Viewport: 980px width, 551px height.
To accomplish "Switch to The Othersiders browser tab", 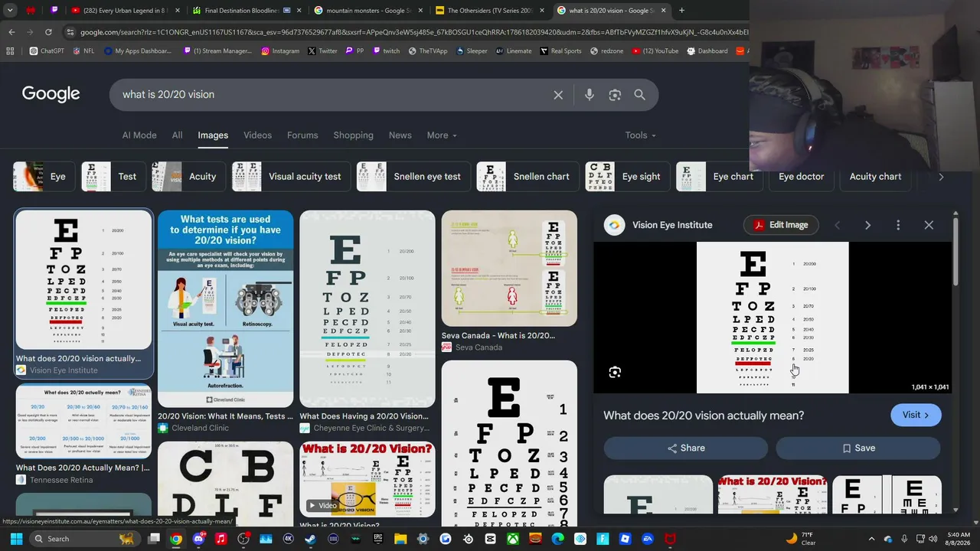I will (490, 11).
